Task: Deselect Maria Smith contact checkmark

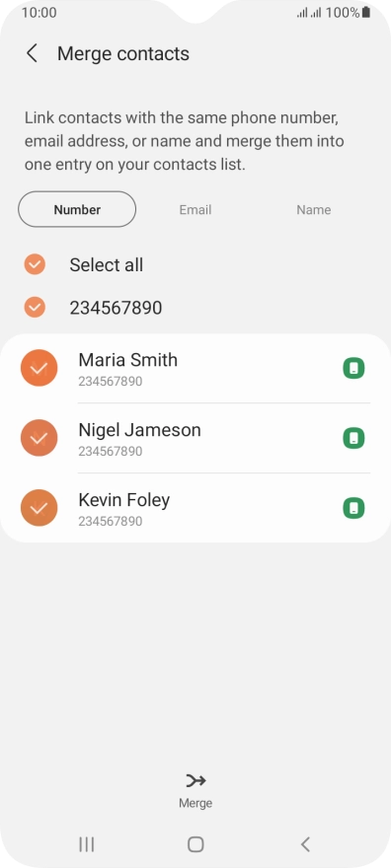Action: [x=39, y=368]
